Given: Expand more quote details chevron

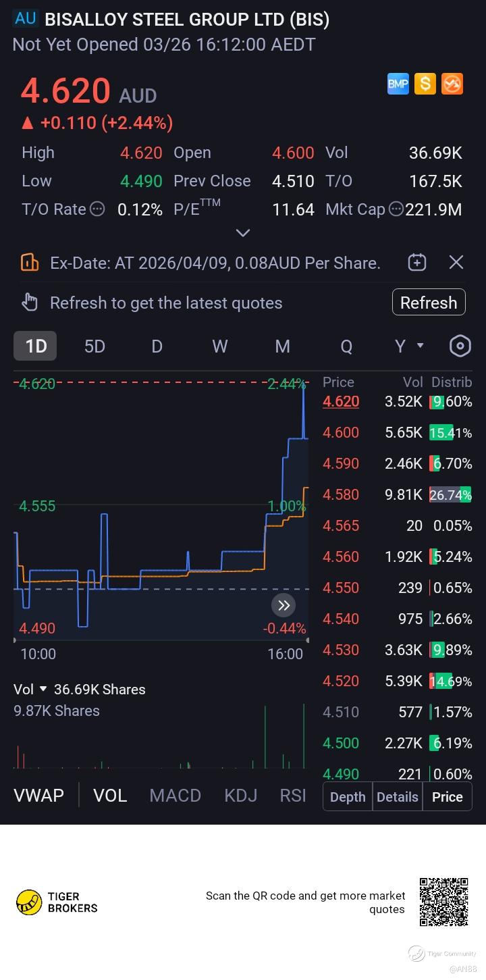Looking at the screenshot, I should (x=243, y=233).
